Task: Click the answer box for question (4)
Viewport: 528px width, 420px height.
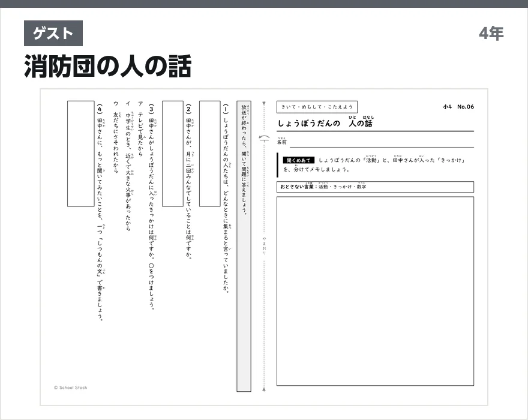Action: (x=81, y=154)
